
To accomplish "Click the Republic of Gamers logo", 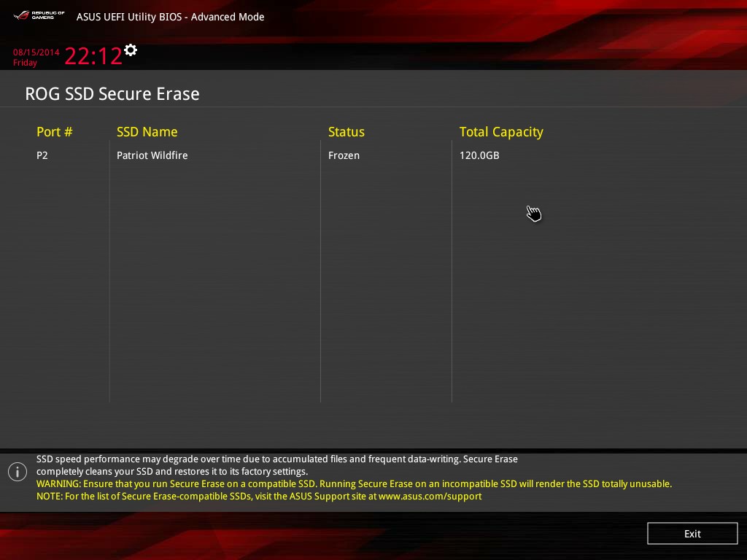I will pos(39,16).
